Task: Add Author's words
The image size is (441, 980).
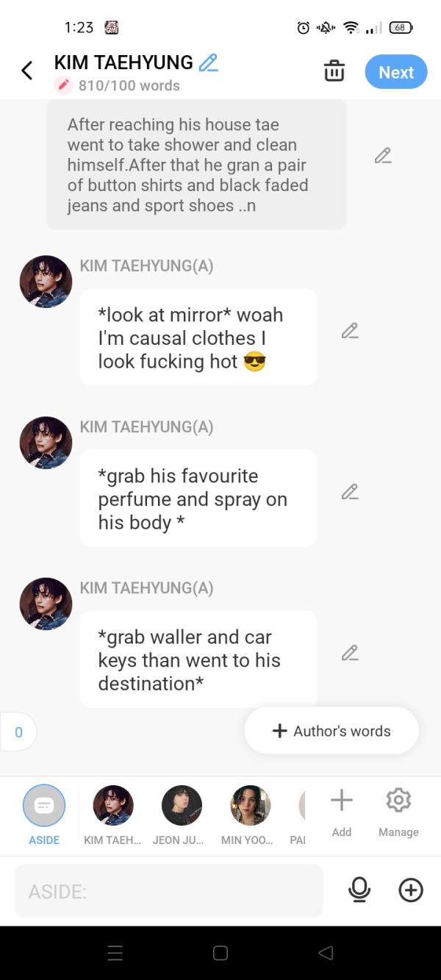Action: click(331, 731)
